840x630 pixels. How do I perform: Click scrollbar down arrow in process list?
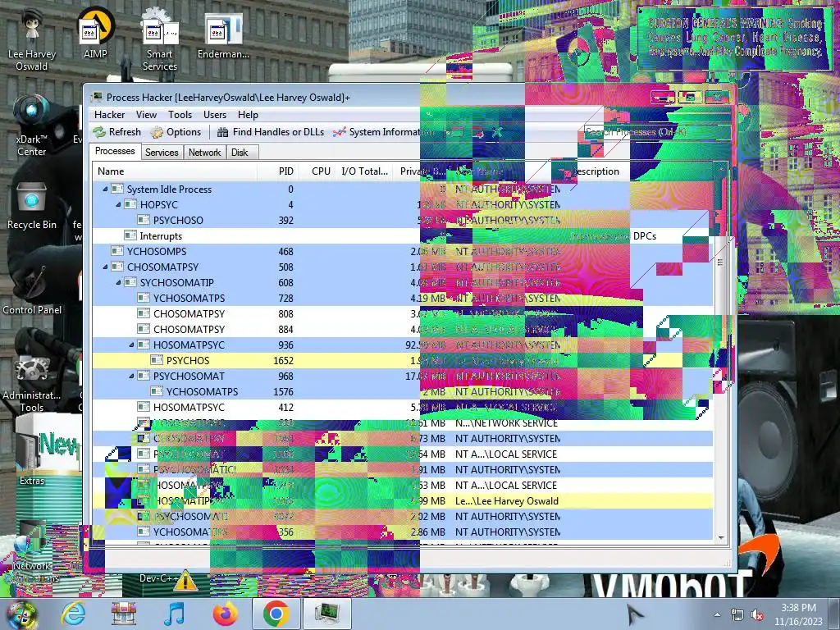tap(720, 537)
